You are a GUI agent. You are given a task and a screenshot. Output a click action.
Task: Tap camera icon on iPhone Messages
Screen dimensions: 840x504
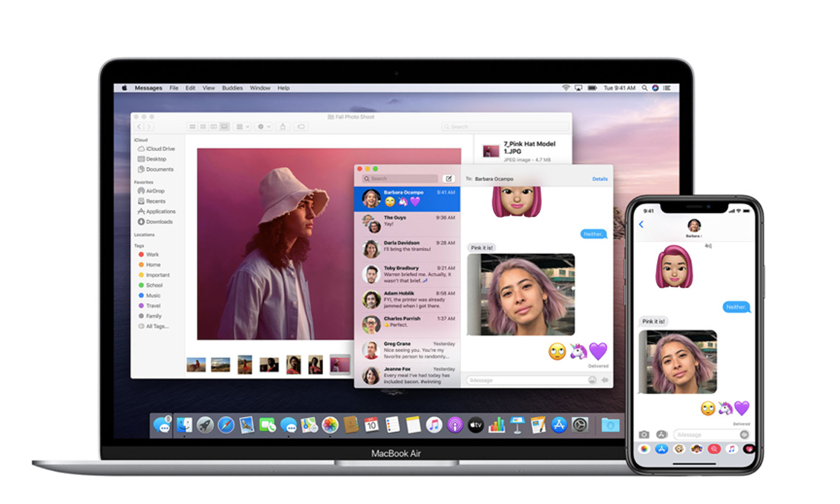pos(644,435)
